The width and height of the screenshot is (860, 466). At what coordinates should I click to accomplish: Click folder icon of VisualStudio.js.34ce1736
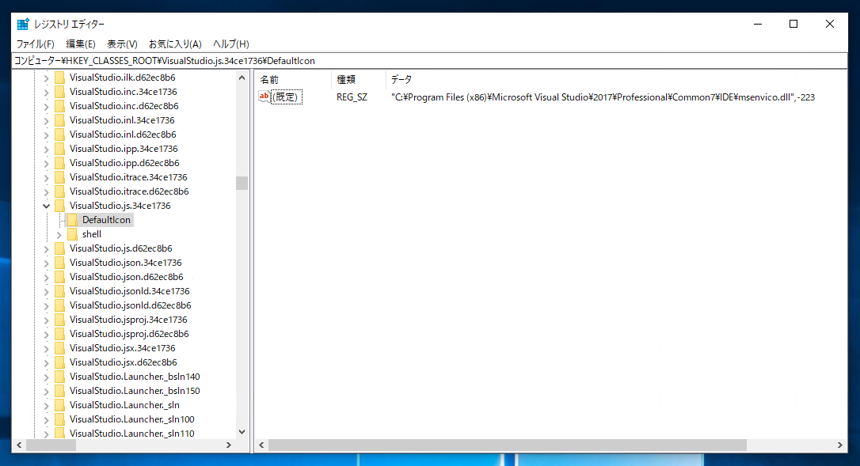click(x=60, y=206)
